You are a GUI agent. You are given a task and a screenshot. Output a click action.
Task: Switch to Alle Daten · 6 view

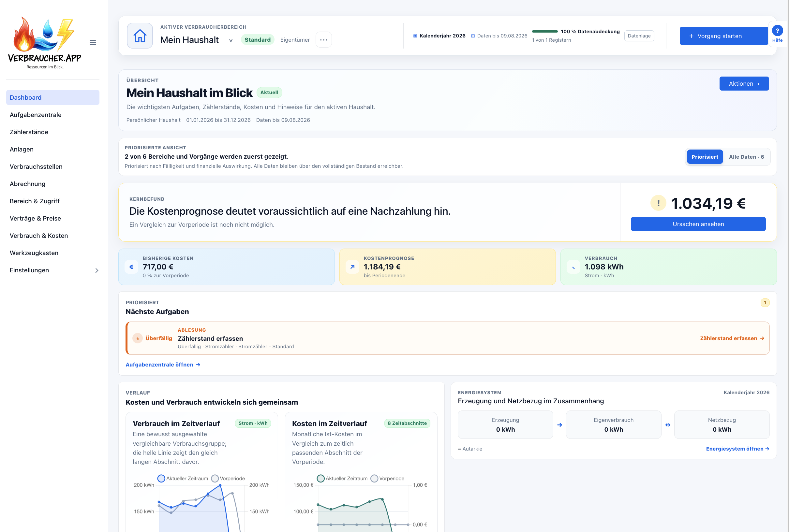(746, 157)
